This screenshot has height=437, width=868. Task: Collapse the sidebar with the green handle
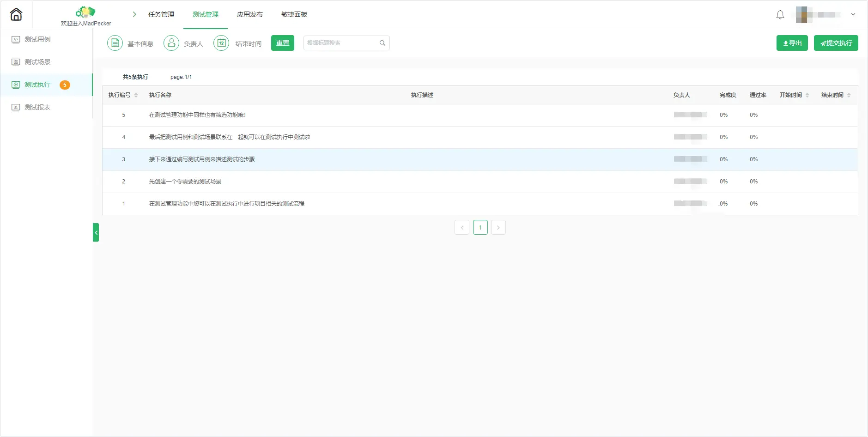[x=96, y=232]
